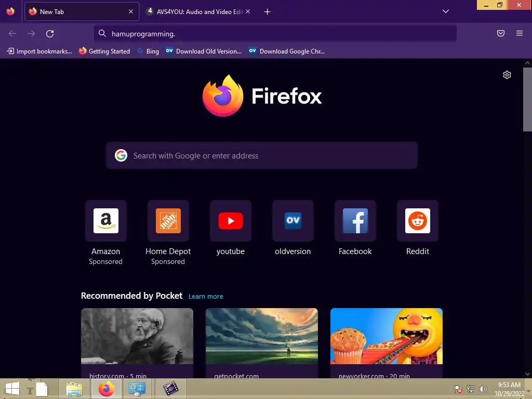Image resolution: width=532 pixels, height=399 pixels.
Task: Follow the Learn more Pocket link
Action: click(x=206, y=297)
